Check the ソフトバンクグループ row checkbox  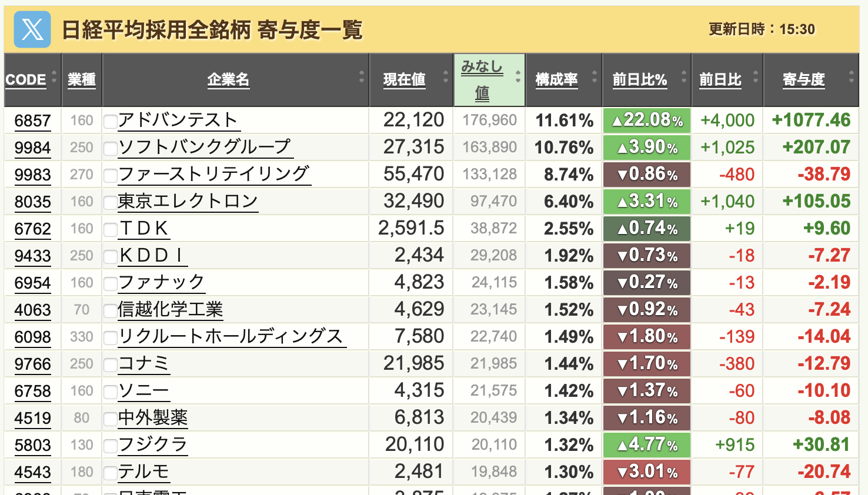(x=110, y=149)
